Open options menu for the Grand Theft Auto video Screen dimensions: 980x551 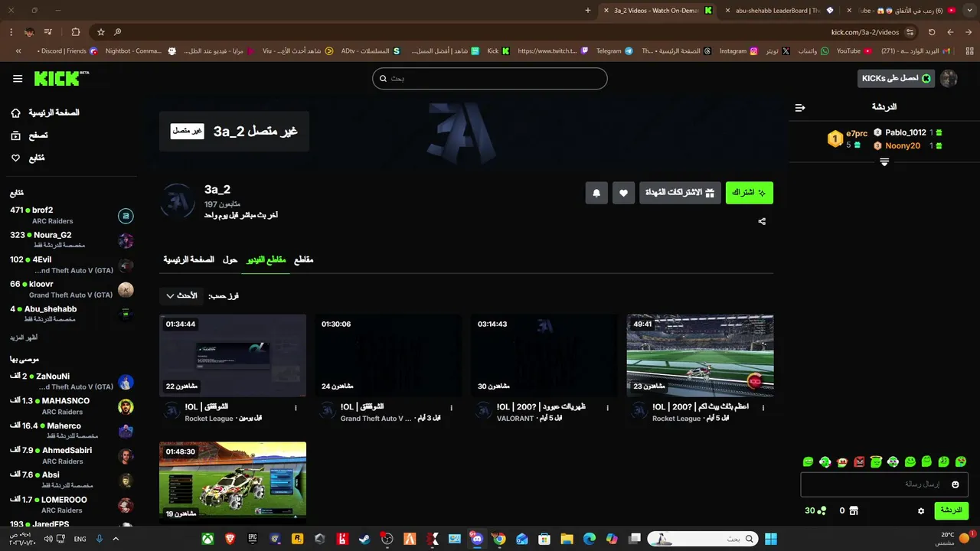pyautogui.click(x=452, y=408)
